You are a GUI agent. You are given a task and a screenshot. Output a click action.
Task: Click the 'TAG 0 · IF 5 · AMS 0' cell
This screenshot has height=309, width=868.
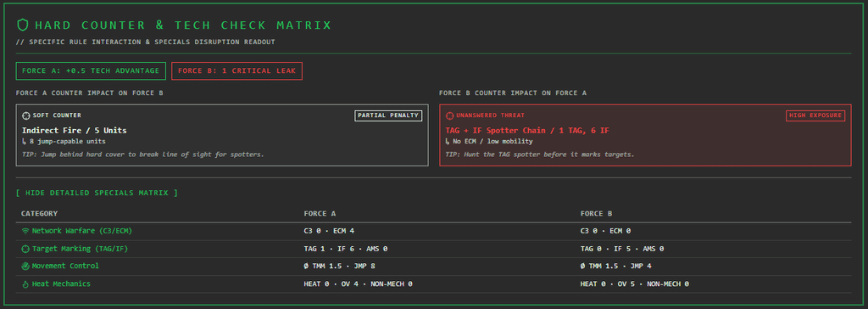click(622, 249)
